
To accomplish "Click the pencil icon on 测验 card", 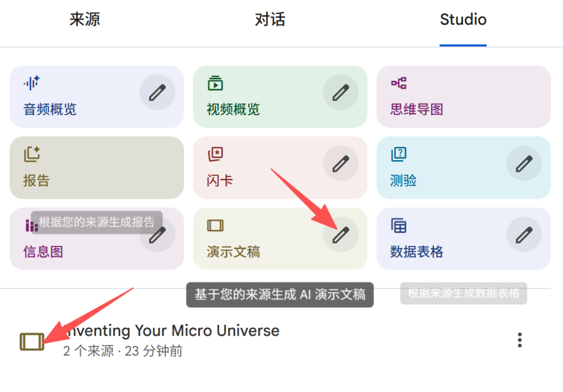I will pos(524,163).
